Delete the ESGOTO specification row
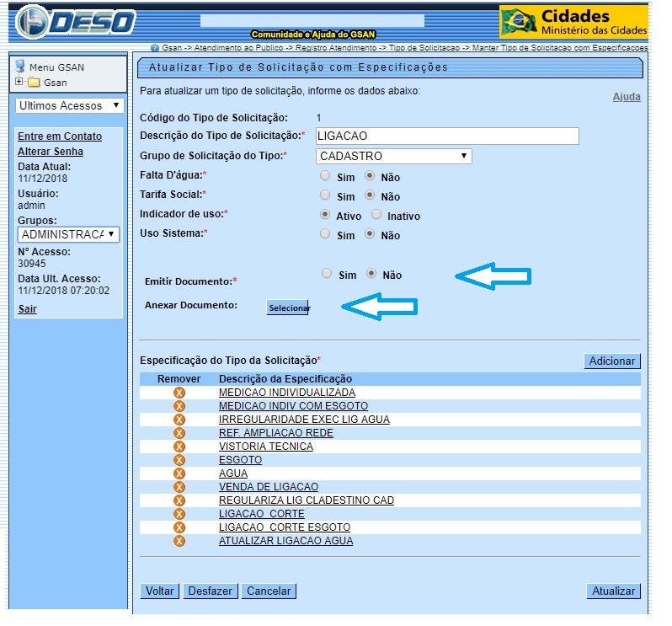This screenshot has width=672, height=626. pos(179,460)
